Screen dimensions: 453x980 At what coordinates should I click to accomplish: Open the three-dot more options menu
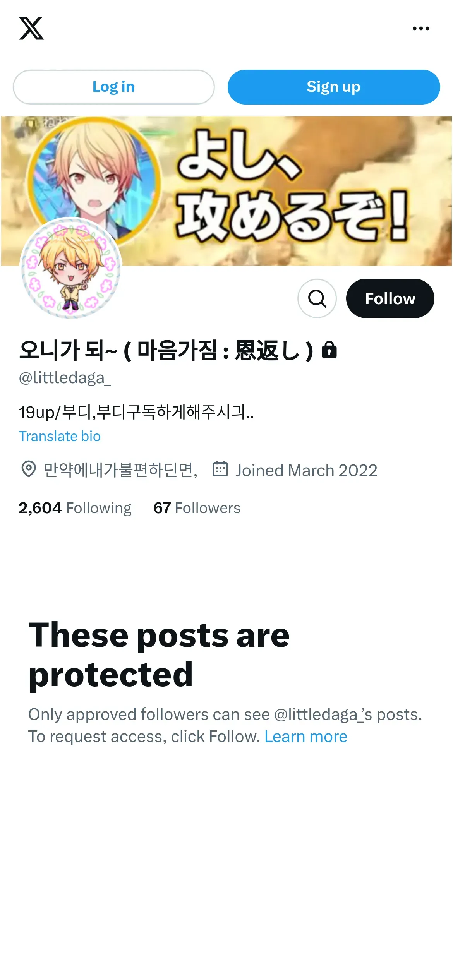point(421,28)
